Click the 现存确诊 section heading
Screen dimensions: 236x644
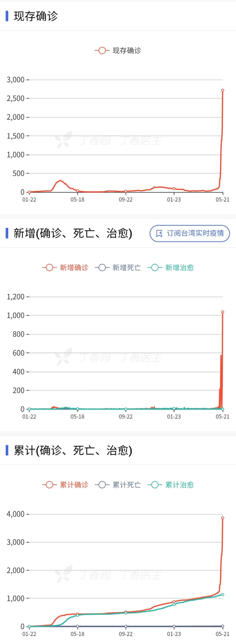[x=36, y=16]
